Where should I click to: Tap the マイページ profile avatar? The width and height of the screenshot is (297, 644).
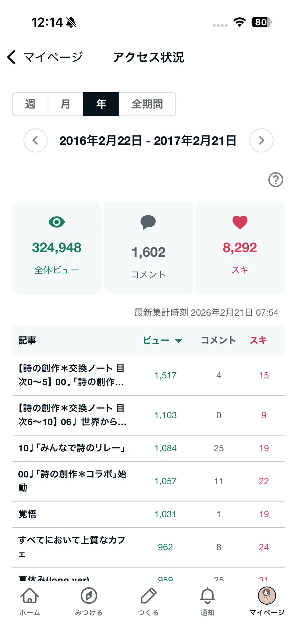[x=267, y=595]
